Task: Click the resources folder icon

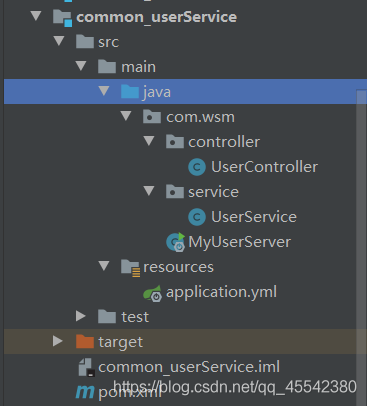Action: coord(130,268)
